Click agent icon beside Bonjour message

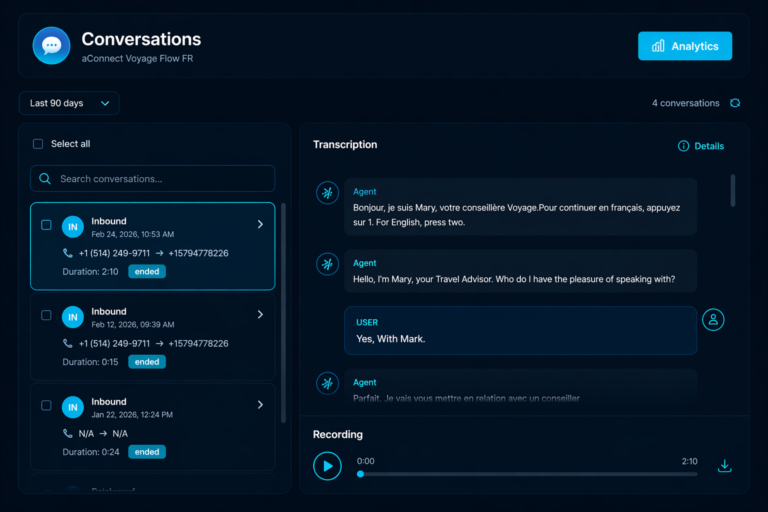[327, 193]
